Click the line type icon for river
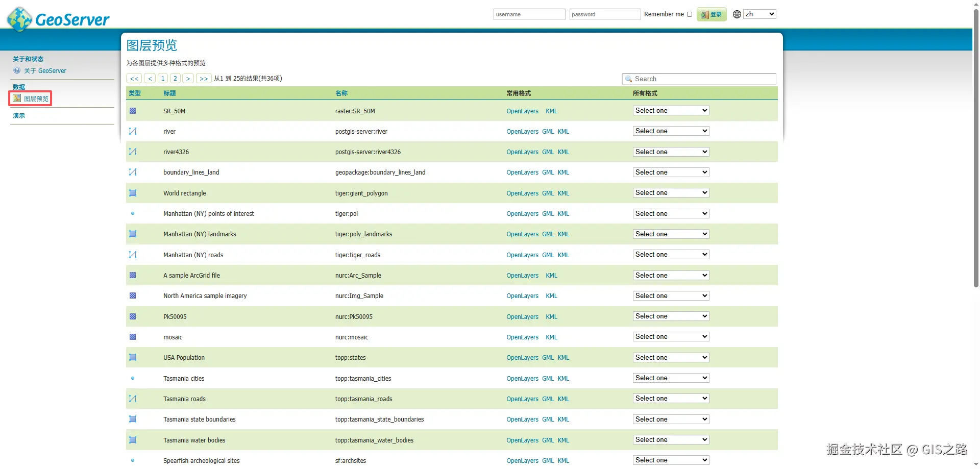The height and width of the screenshot is (469, 980). [x=133, y=131]
